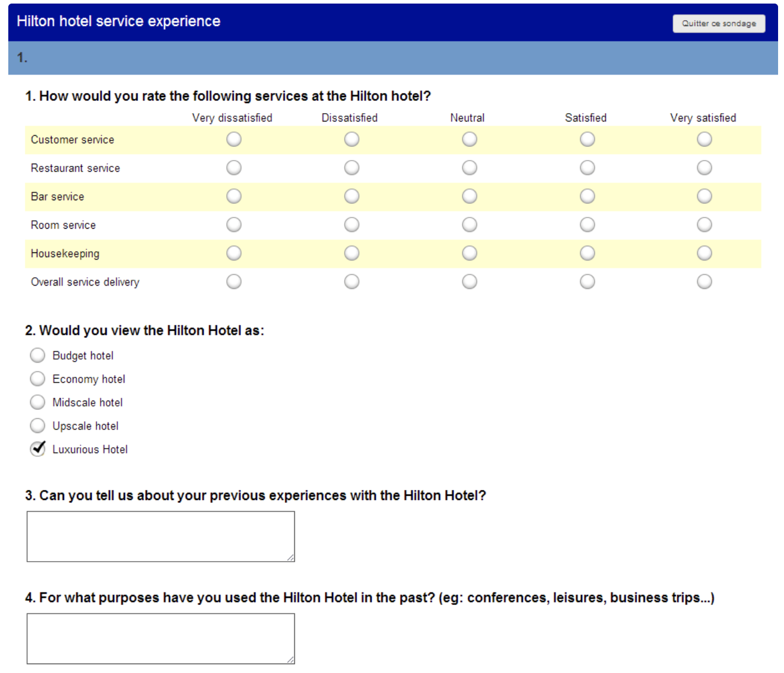Rate Overall service delivery as Neutral
The width and height of the screenshot is (784, 673).
pyautogui.click(x=468, y=281)
